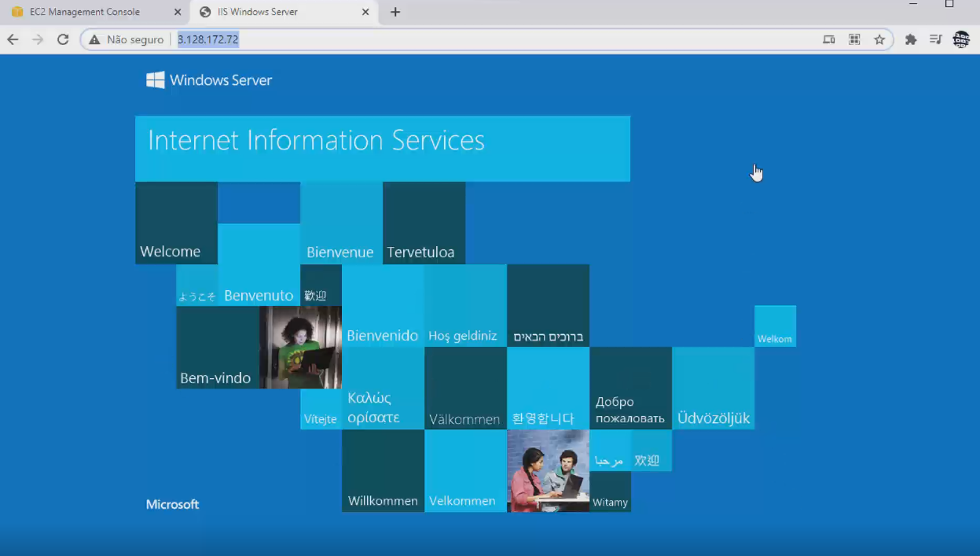Viewport: 980px width, 556px height.
Task: Close the IIS Windows Server tab
Action: point(365,12)
